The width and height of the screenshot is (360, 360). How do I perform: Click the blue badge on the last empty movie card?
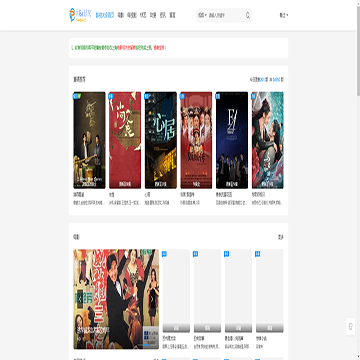[258, 254]
